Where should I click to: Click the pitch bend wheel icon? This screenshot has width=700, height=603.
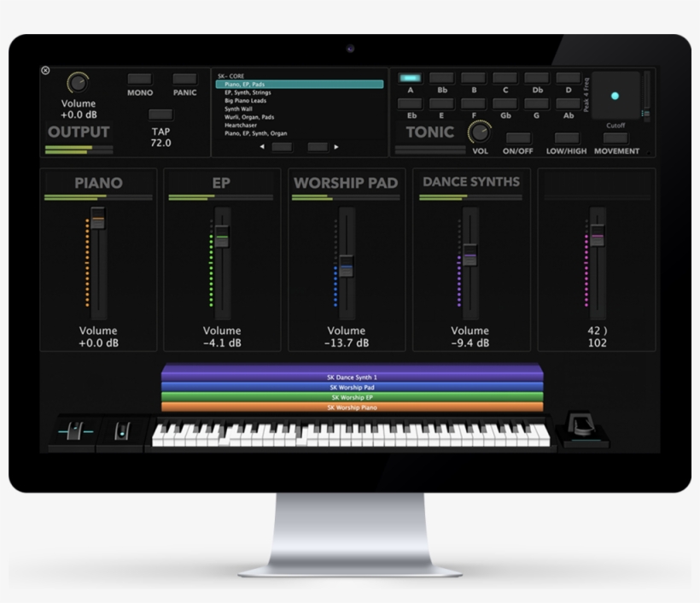(74, 430)
